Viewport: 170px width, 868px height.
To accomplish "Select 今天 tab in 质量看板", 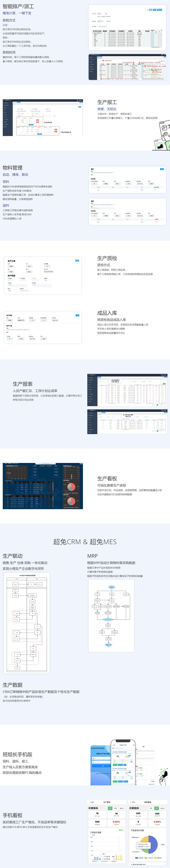I will pyautogui.click(x=151, y=808).
